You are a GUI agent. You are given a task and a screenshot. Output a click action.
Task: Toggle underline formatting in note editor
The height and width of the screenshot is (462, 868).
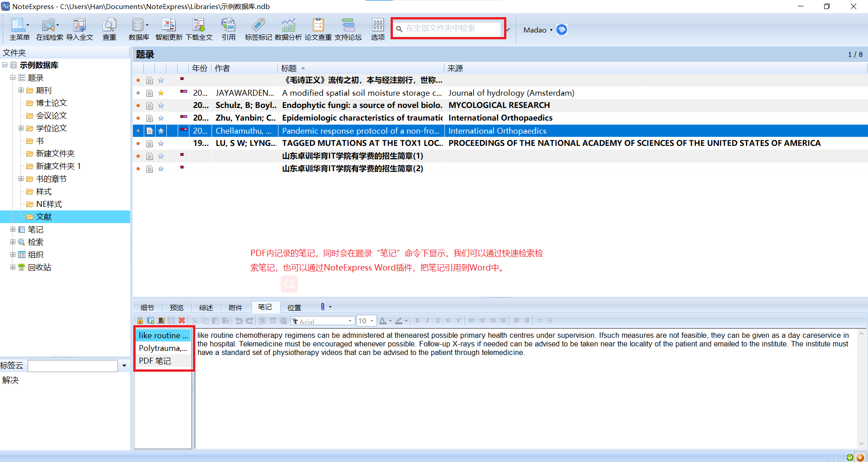[438, 321]
